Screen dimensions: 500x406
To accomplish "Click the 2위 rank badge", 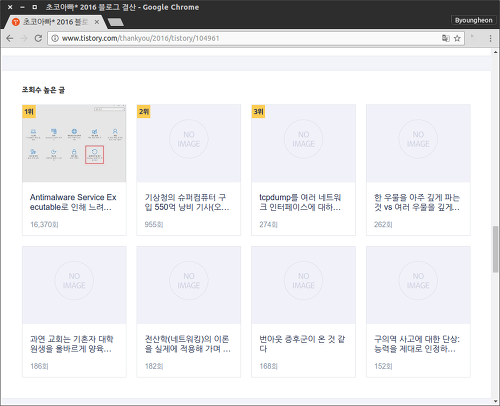I will point(144,111).
